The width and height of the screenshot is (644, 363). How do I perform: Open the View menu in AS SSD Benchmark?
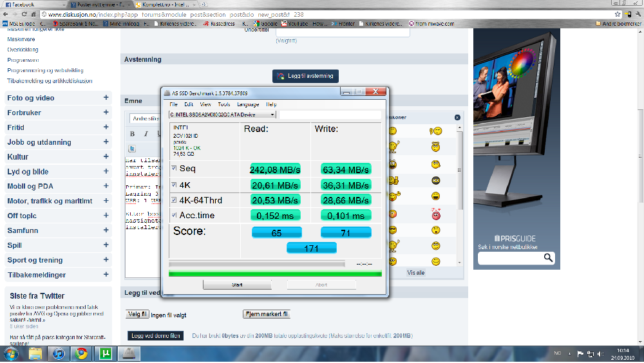205,104
